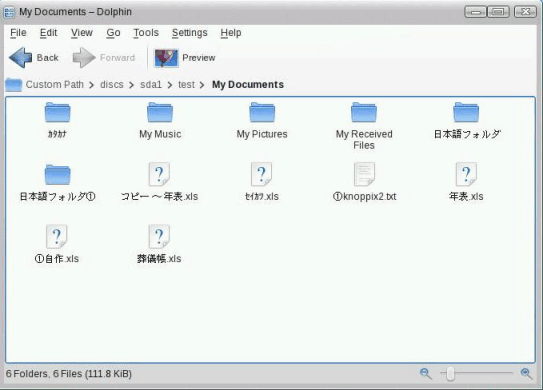This screenshot has height=390, width=543.
Task: Navigate to sda1 in breadcrumb
Action: pyautogui.click(x=151, y=85)
